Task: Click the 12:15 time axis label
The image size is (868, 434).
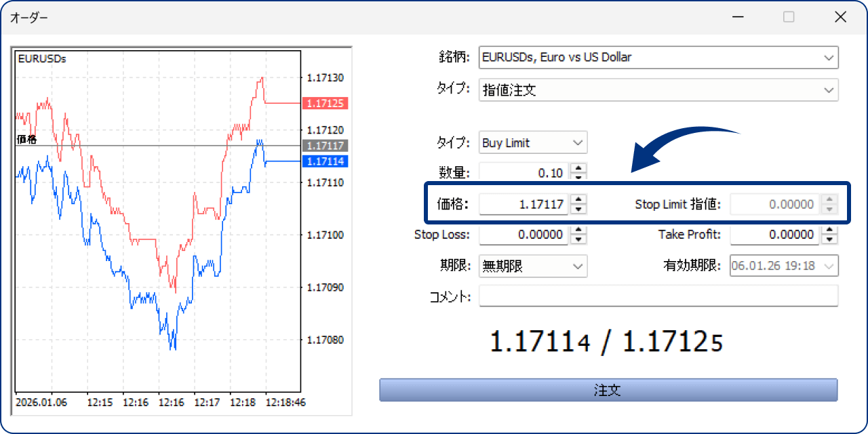Action: pyautogui.click(x=100, y=402)
